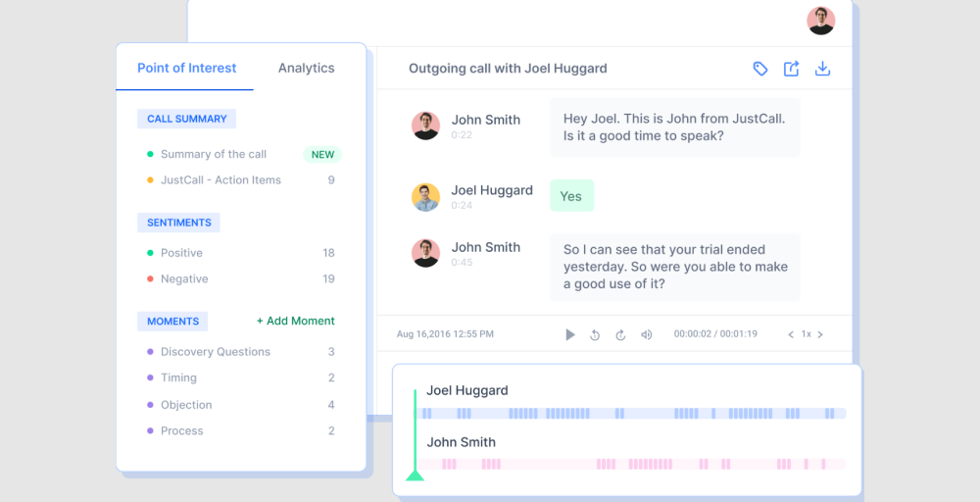Click the Negative count 19
The image size is (980, 502).
(328, 278)
